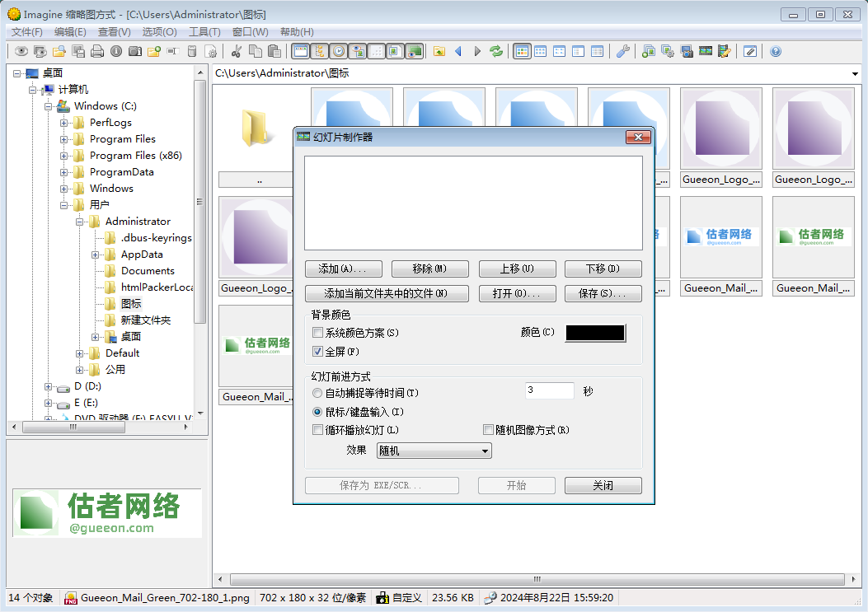Open the 帮助(H) menu

pos(297,32)
